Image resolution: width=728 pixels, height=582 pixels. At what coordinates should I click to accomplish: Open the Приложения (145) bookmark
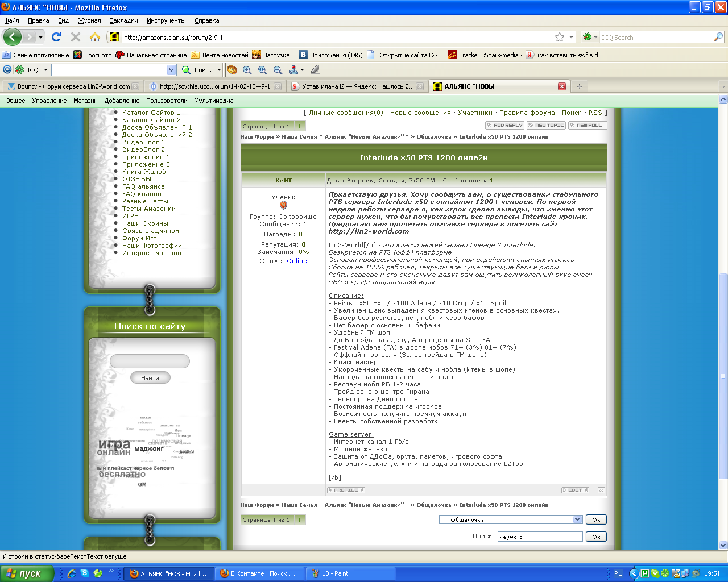tap(331, 55)
